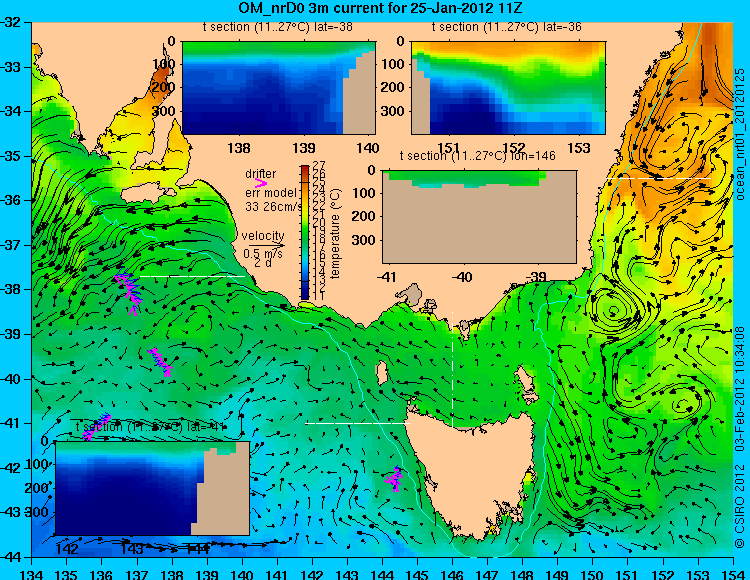Click depth '200' beside the lon=146 inset
This screenshot has height=580, width=750.
pos(364,217)
